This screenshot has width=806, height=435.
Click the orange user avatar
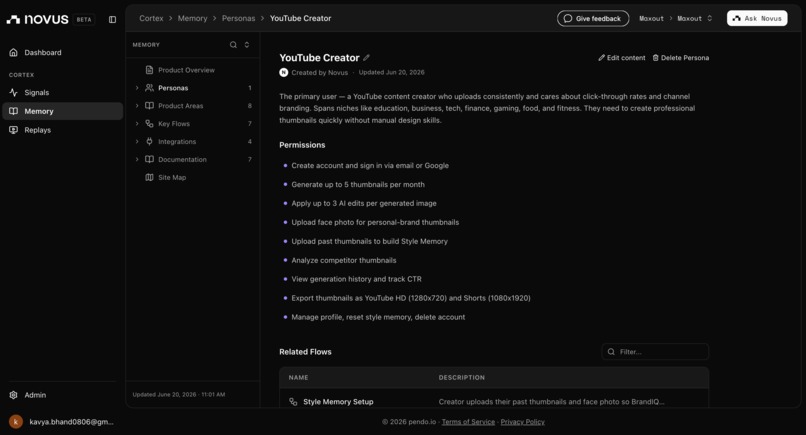[16, 422]
